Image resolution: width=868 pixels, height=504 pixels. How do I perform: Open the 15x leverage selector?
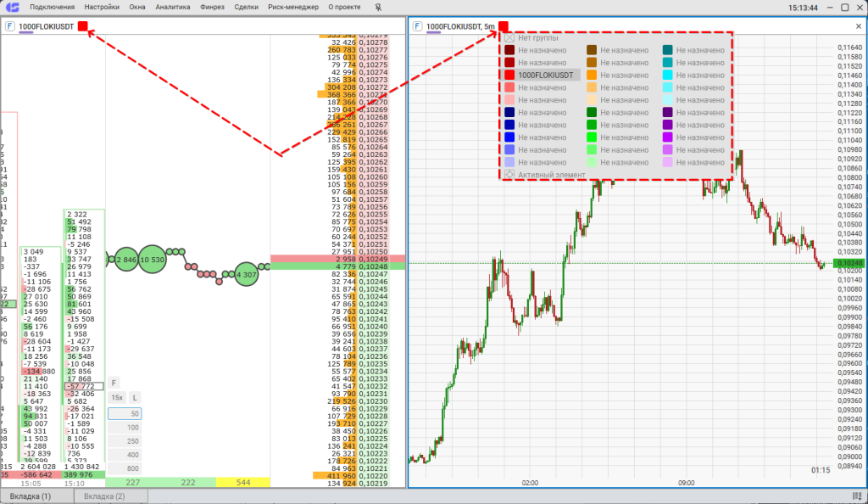(x=117, y=397)
